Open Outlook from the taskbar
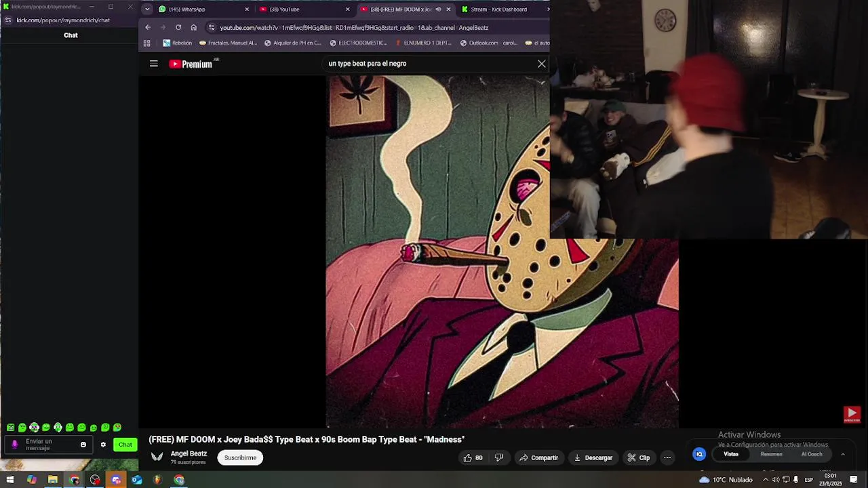Viewport: 868px width, 488px height. pos(136,480)
